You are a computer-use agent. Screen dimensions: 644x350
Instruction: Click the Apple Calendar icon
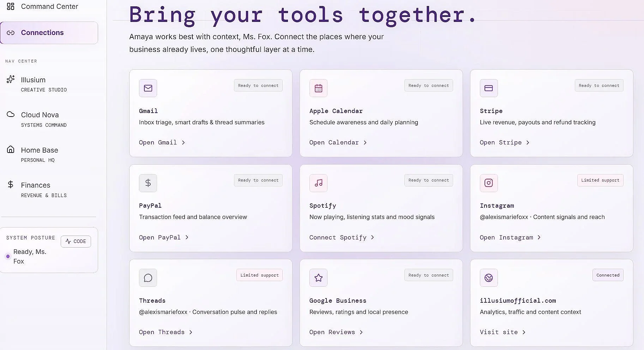click(x=318, y=88)
